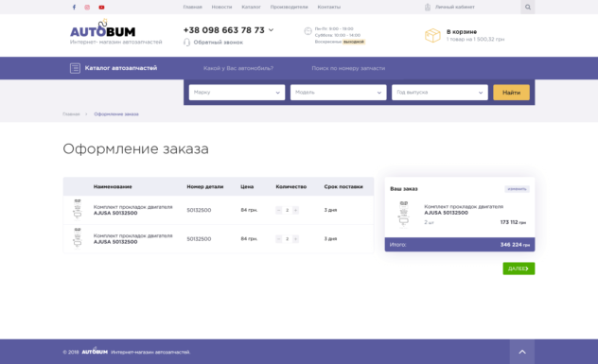
Task: Click product name AJUSA 50132500 in Ваш заказ
Action: (x=447, y=213)
